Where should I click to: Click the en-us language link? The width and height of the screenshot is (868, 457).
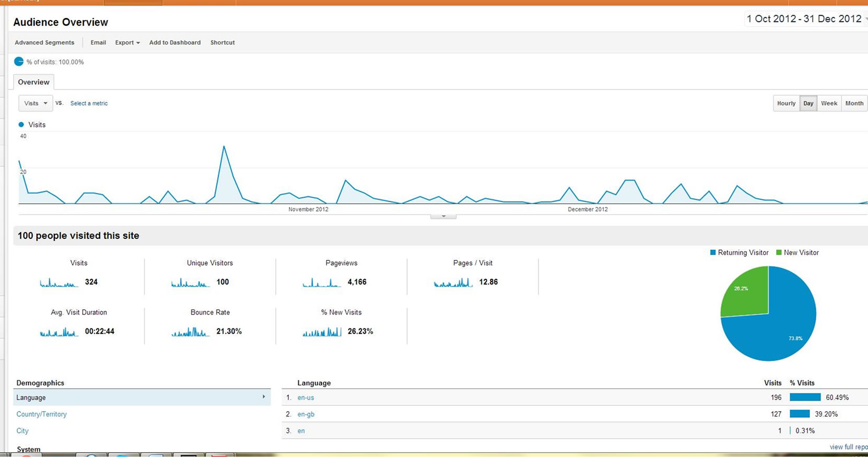pos(305,397)
